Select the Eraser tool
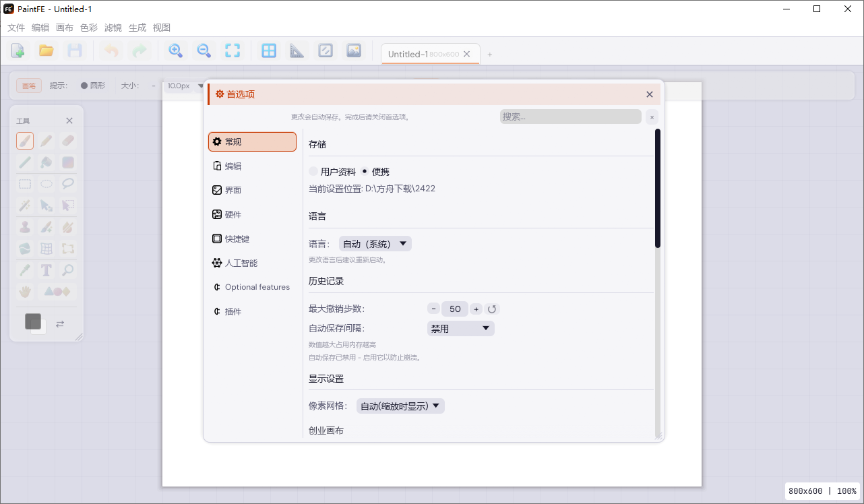 pyautogui.click(x=68, y=141)
